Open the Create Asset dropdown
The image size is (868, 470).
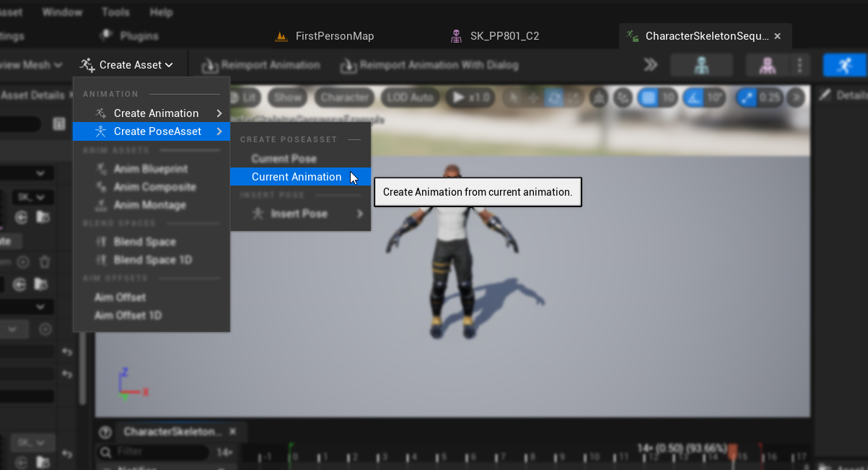coord(128,64)
